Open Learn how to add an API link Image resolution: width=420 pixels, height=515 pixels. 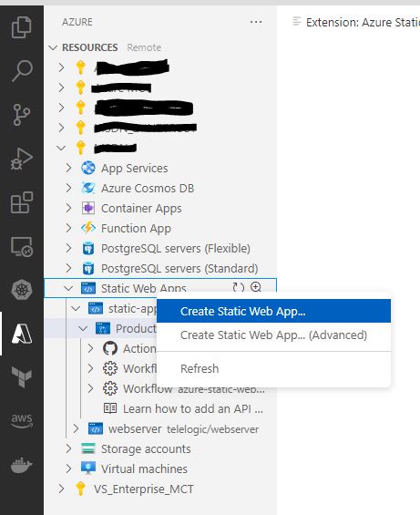pos(193,409)
